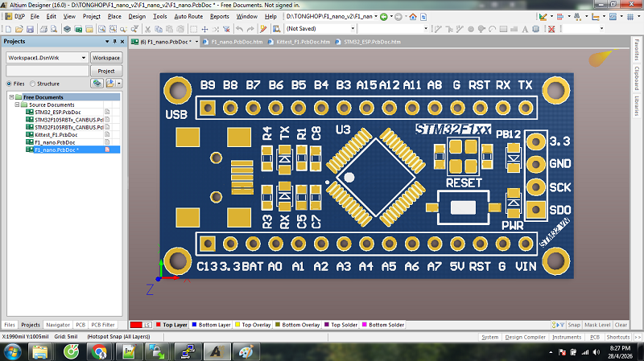Click the System panel button

point(489,337)
